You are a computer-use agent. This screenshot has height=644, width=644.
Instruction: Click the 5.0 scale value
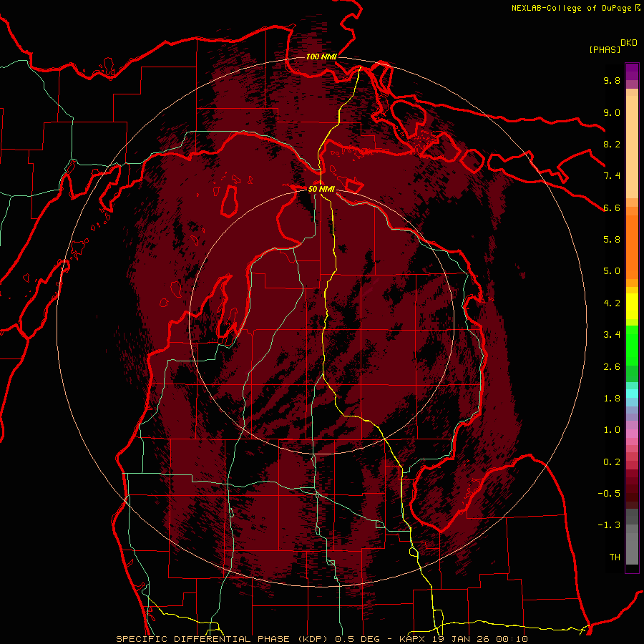click(612, 271)
